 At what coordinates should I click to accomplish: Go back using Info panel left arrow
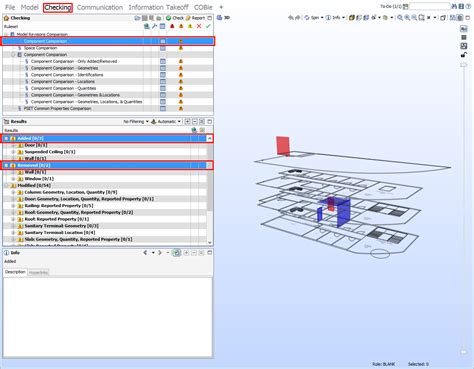coord(145,253)
